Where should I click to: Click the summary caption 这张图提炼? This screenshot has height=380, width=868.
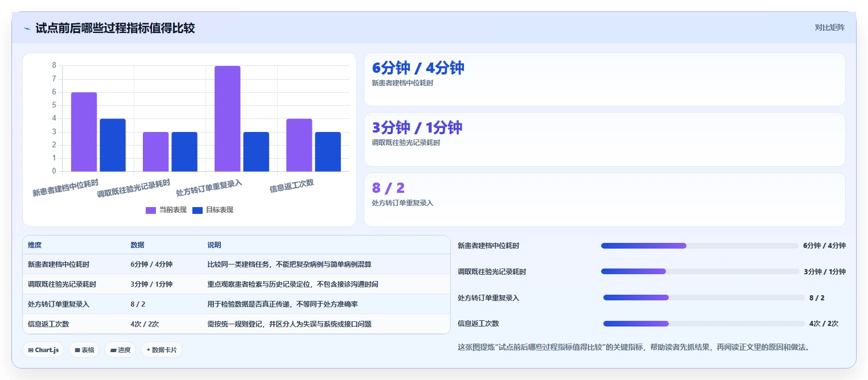coord(633,347)
